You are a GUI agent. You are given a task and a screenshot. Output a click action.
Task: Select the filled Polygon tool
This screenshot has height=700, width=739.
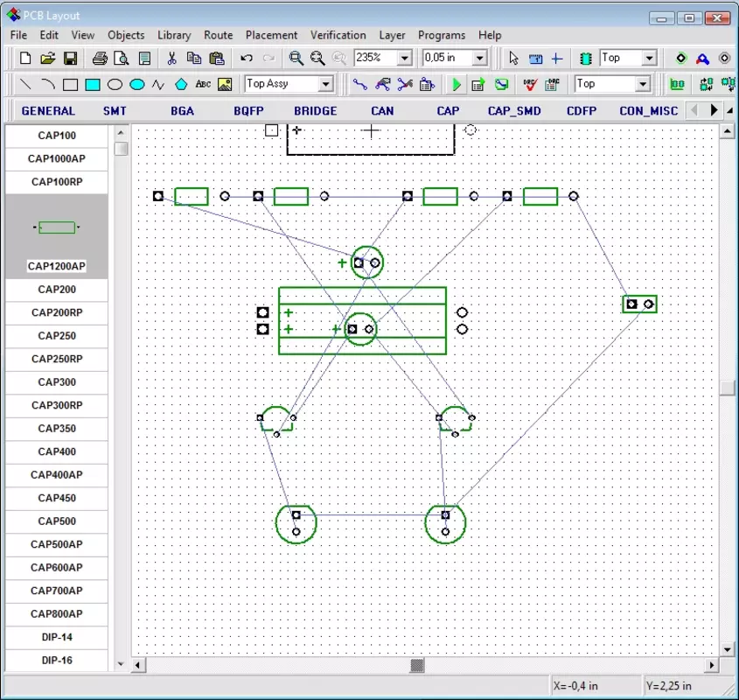[x=181, y=84]
